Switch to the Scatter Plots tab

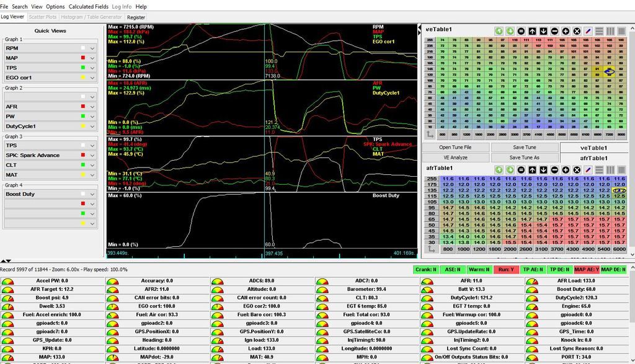click(43, 17)
